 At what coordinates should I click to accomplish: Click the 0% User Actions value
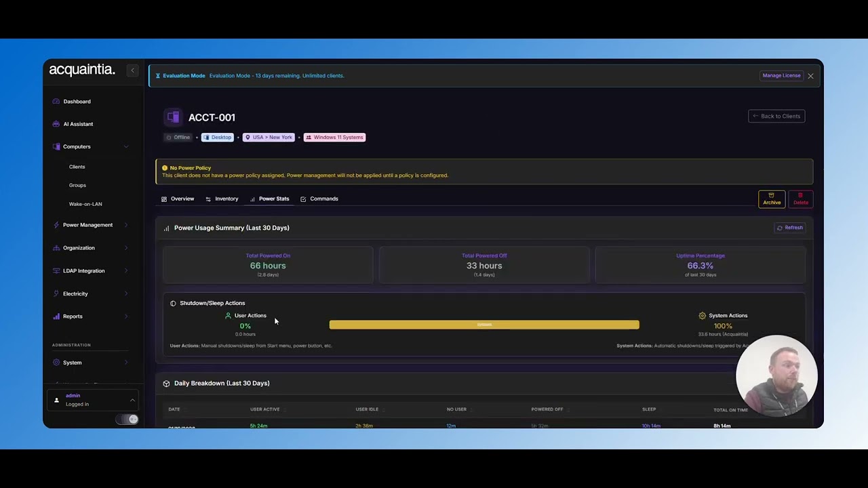(245, 326)
